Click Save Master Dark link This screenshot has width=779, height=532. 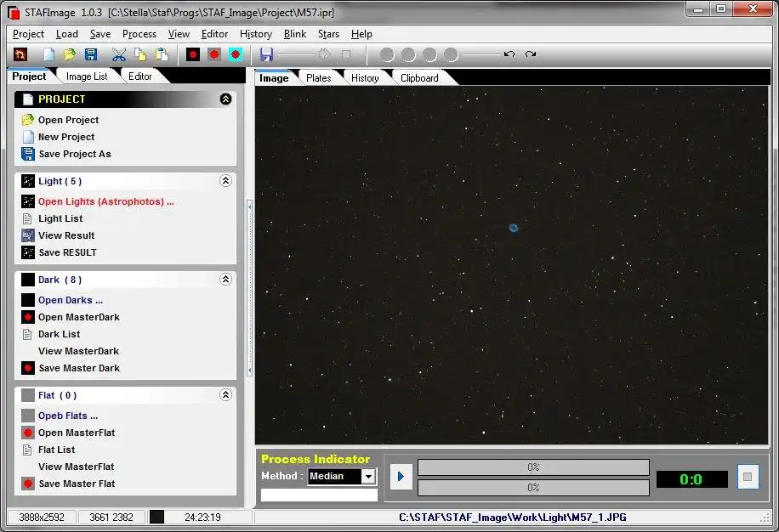point(79,368)
